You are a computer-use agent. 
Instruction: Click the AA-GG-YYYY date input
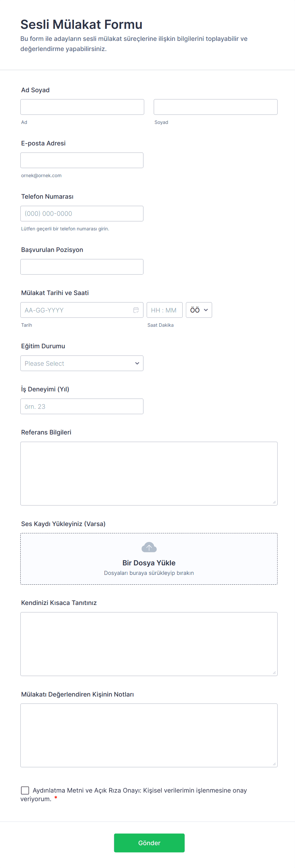76,310
